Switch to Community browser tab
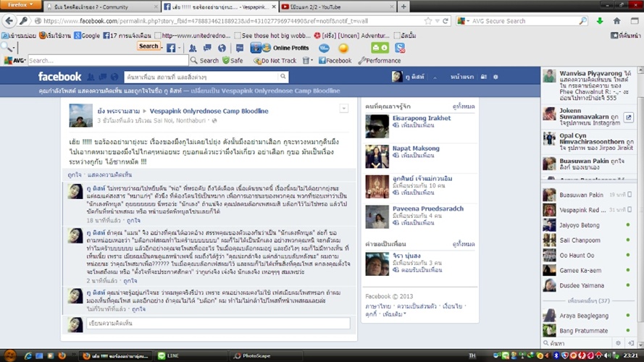This screenshot has width=644, height=362. click(102, 7)
